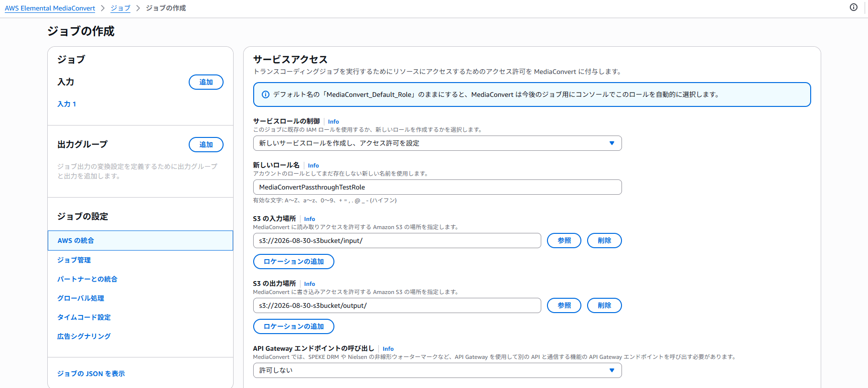The width and height of the screenshot is (868, 388).
Task: Click the S3 の入力場所 path field
Action: pyautogui.click(x=397, y=241)
